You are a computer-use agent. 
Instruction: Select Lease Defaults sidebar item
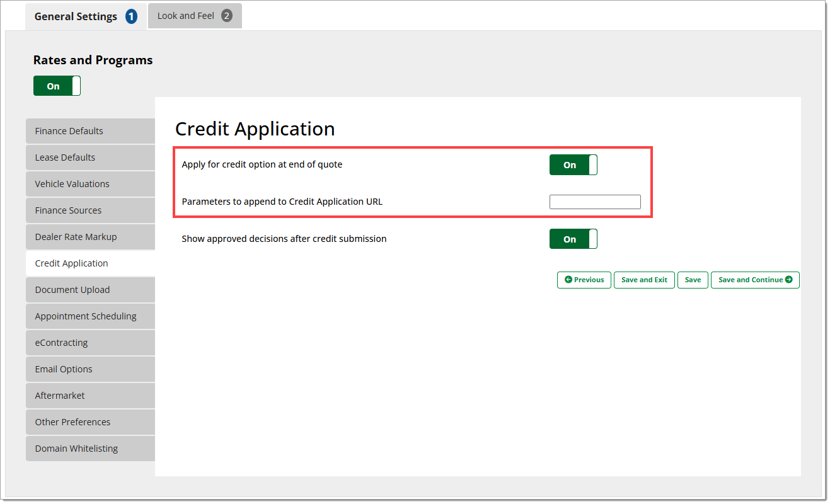(x=90, y=157)
